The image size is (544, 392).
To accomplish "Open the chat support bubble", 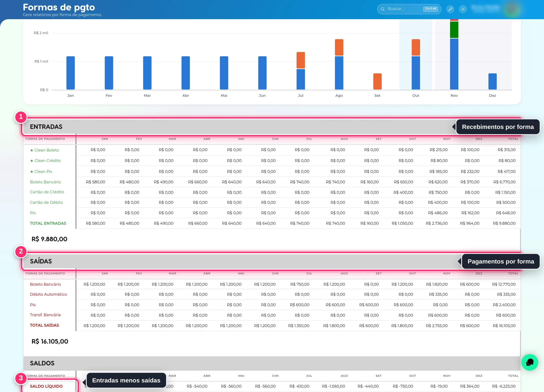I will click(530, 362).
